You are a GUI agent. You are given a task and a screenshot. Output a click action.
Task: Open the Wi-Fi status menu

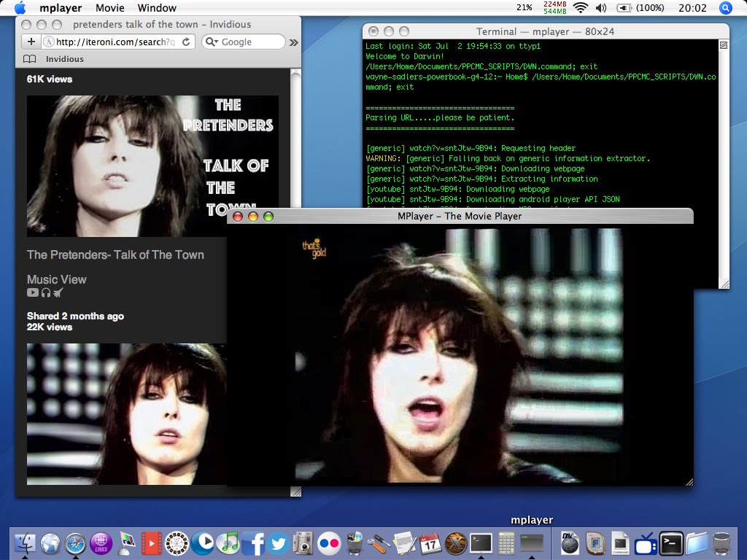point(580,7)
